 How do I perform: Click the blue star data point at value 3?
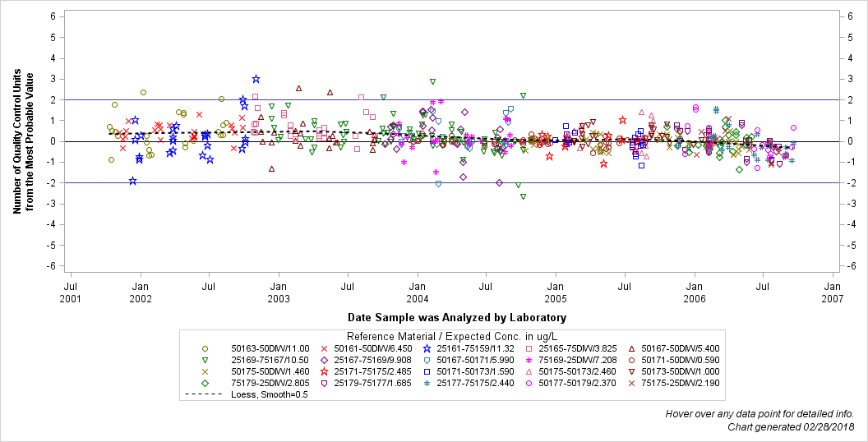(256, 79)
